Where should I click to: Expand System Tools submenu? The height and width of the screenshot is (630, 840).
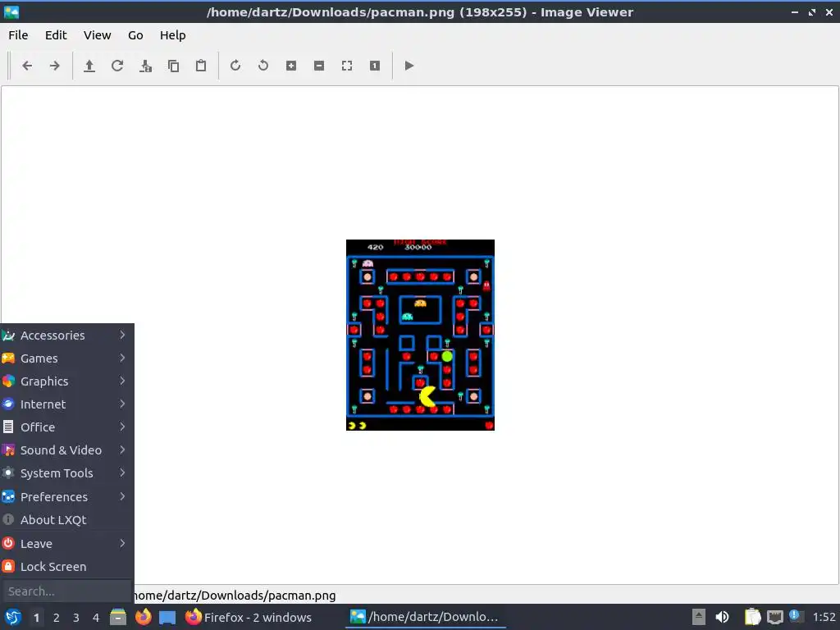point(66,473)
